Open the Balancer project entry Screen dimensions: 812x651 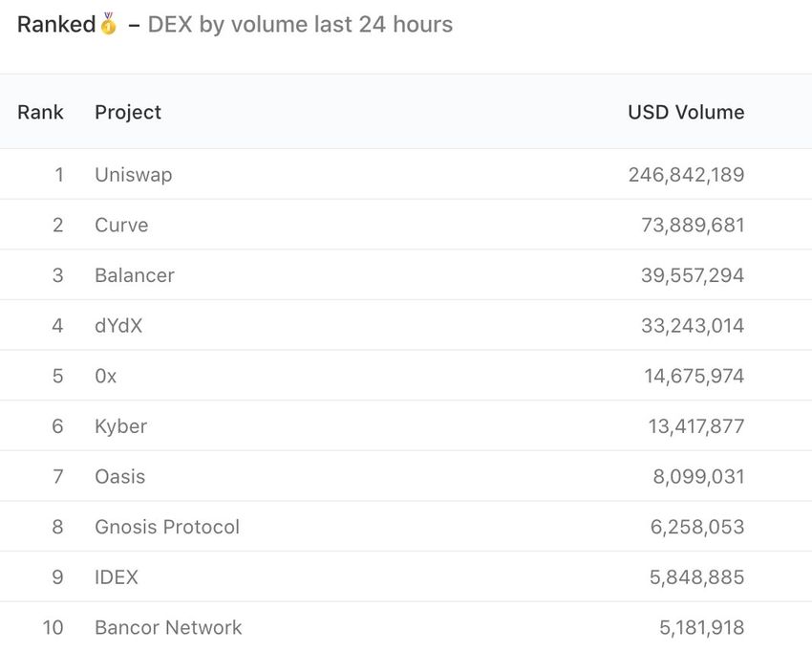click(x=135, y=275)
